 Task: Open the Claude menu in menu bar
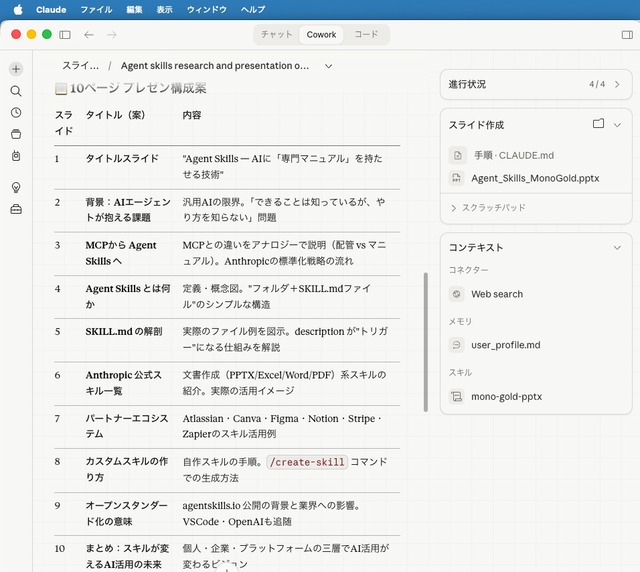(51, 9)
